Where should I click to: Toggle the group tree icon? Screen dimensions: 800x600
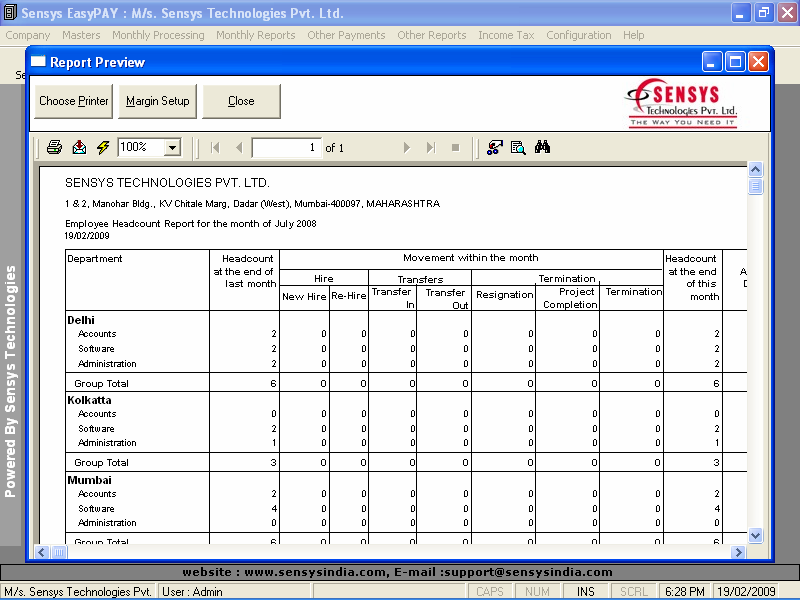coord(494,147)
